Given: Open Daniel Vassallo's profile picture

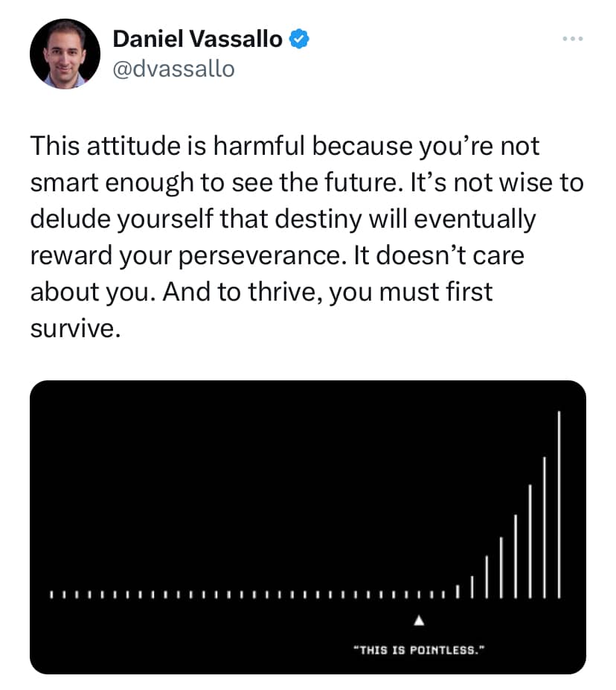Looking at the screenshot, I should 65,54.
